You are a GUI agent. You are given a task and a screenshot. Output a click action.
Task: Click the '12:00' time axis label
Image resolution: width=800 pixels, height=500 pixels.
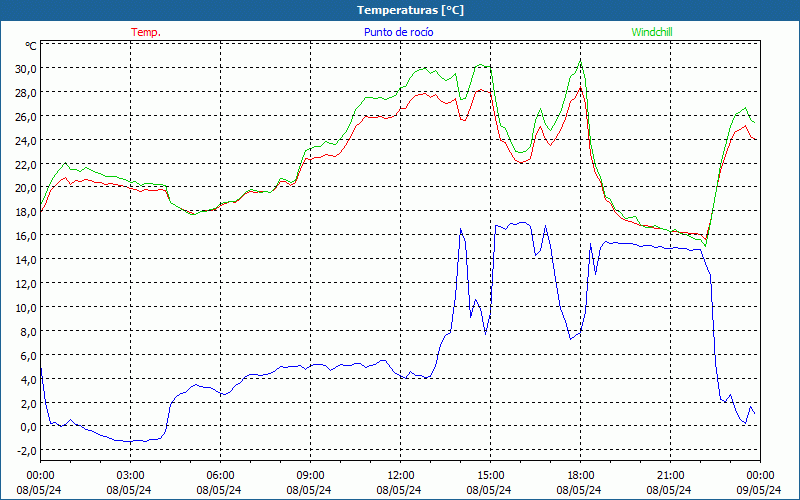401,476
